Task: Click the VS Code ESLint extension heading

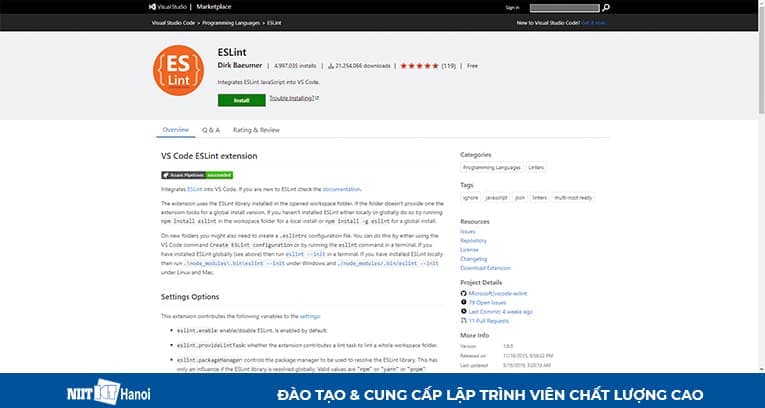Action: [209, 156]
